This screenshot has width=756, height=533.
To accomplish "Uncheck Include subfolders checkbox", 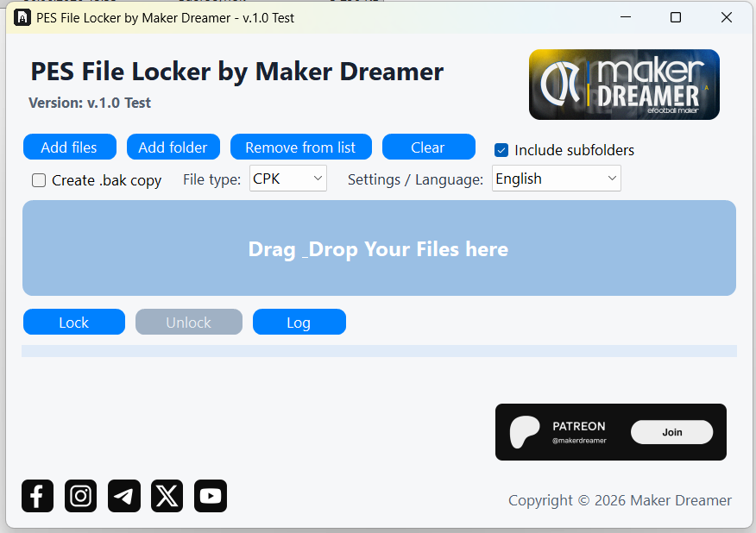I will pyautogui.click(x=501, y=150).
